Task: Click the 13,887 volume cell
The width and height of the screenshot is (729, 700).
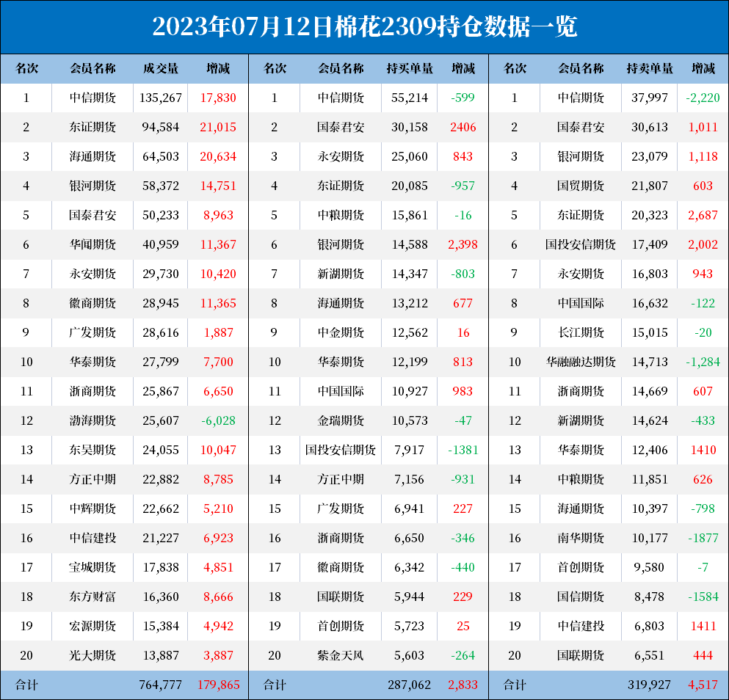Action: [x=160, y=655]
